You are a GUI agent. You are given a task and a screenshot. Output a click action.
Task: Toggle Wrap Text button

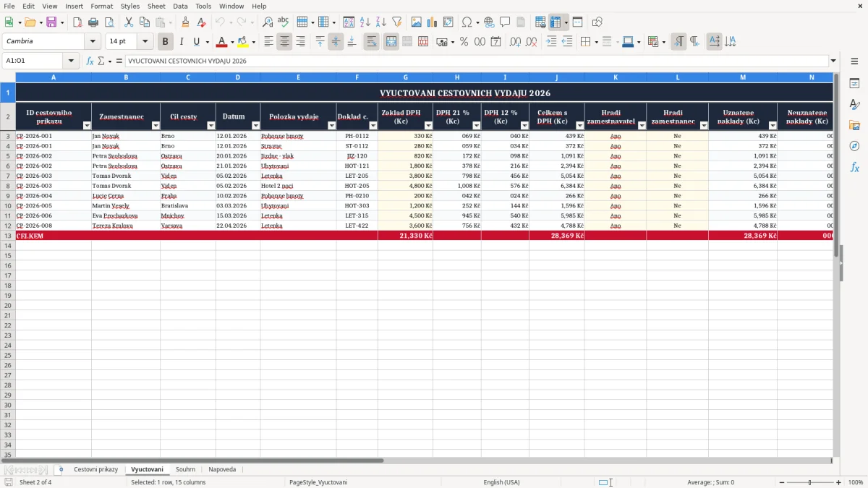pyautogui.click(x=372, y=42)
